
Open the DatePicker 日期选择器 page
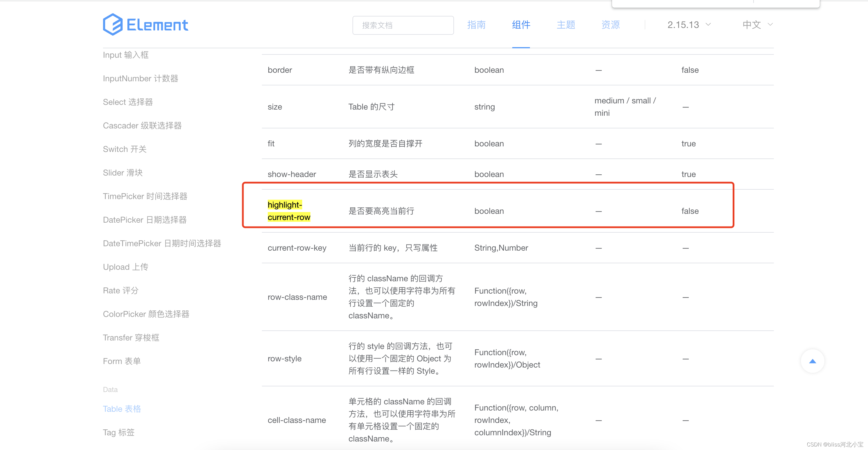pos(145,220)
